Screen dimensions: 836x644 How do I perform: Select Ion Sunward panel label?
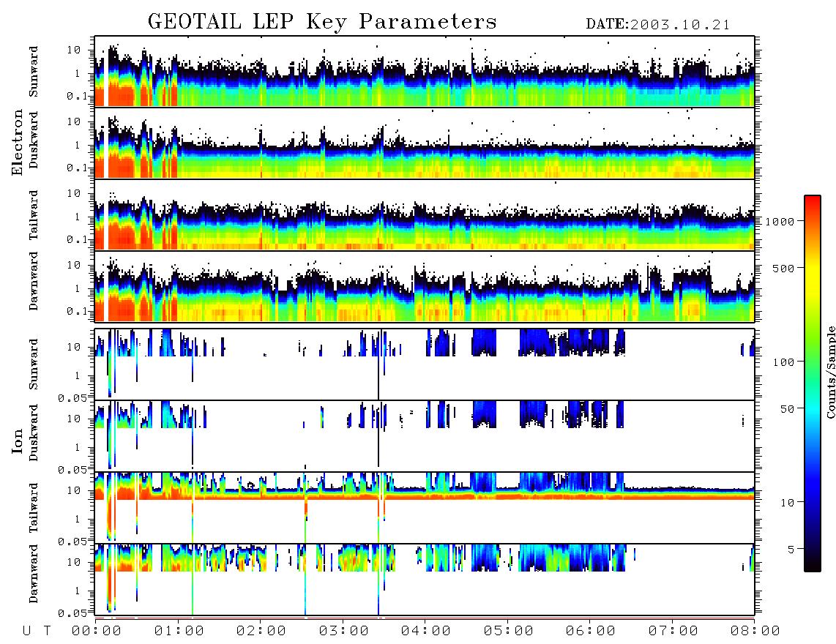tap(34, 364)
